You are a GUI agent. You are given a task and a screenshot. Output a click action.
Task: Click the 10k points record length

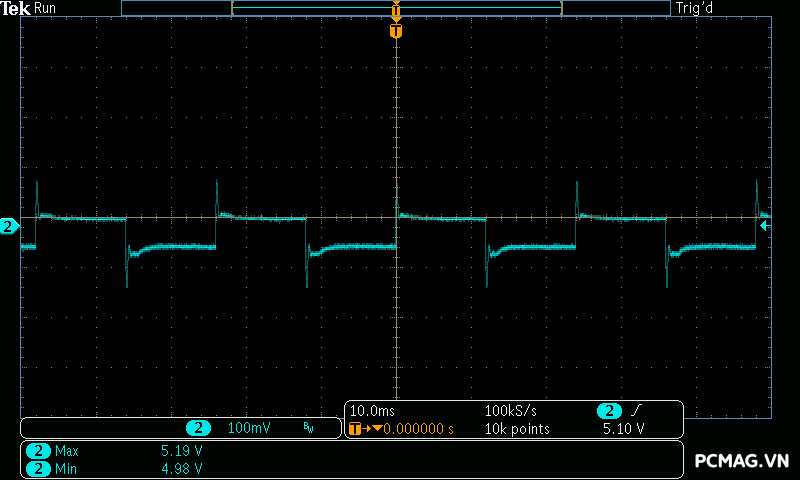click(516, 429)
